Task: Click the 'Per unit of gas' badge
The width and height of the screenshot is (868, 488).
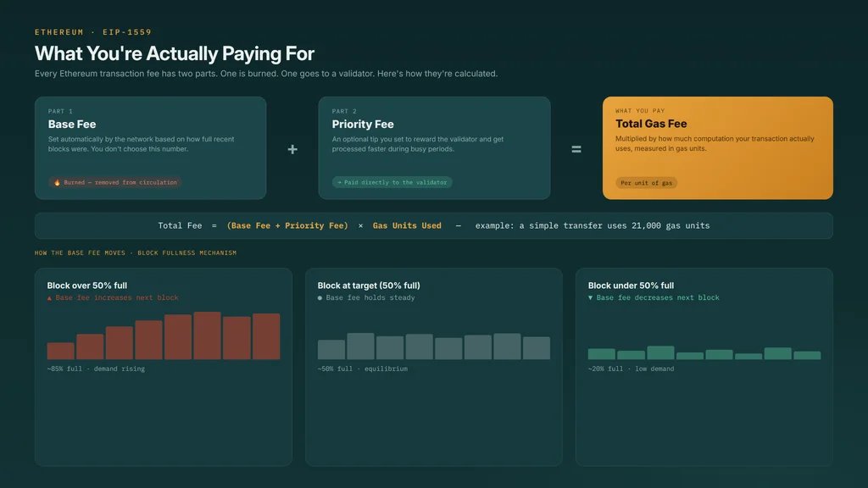Action: (x=646, y=183)
